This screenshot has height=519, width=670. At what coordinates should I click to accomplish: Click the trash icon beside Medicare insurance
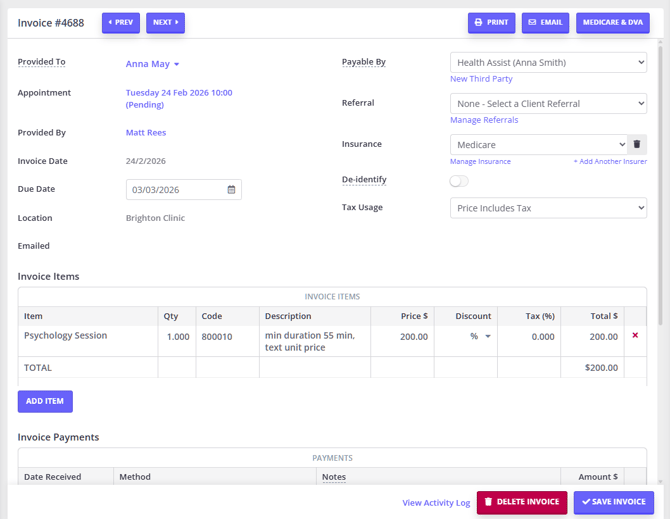[636, 144]
